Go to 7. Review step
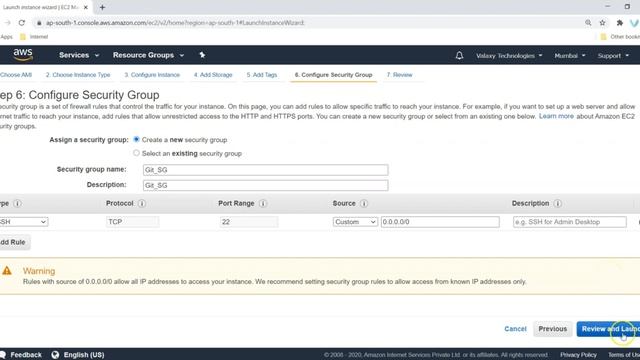Image resolution: width=640 pixels, height=360 pixels. pos(399,75)
